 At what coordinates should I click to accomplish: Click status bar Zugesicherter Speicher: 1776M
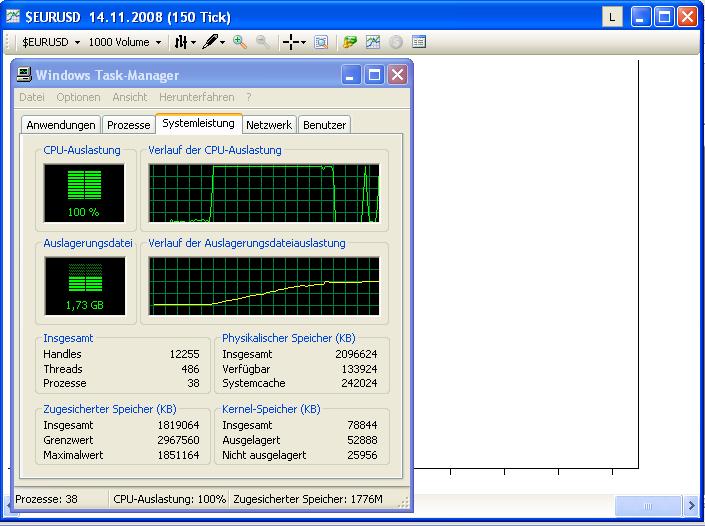click(x=308, y=499)
